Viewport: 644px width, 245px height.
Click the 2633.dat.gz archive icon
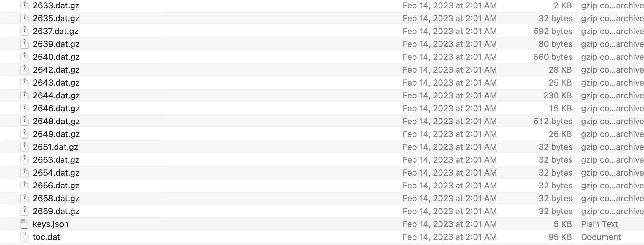(24, 5)
